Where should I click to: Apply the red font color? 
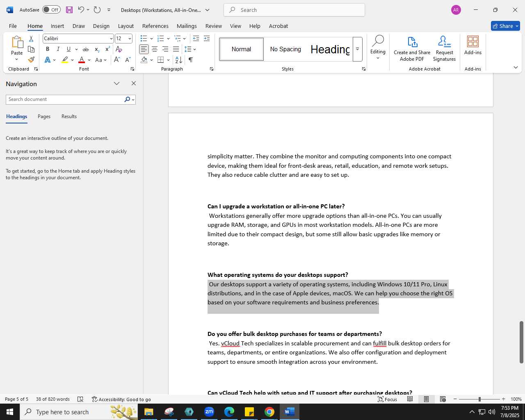pyautogui.click(x=82, y=60)
